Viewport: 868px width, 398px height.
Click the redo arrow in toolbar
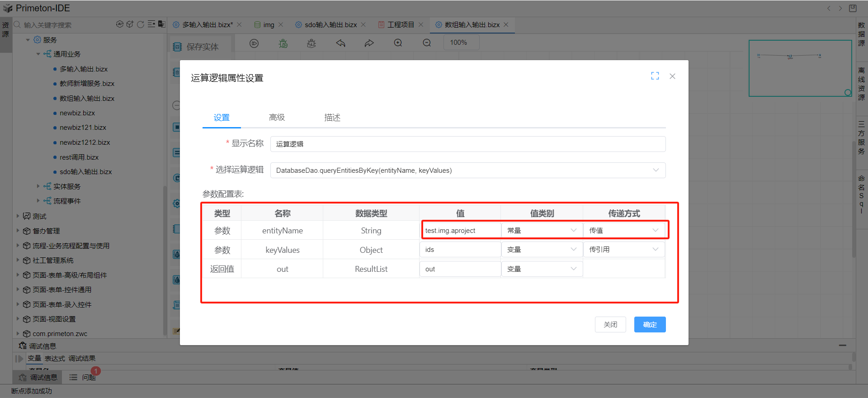pos(369,43)
